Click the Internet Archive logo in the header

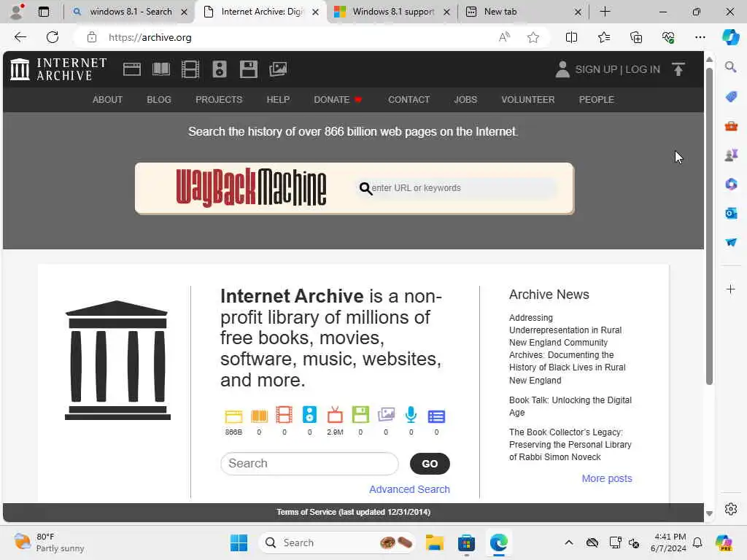[58, 69]
